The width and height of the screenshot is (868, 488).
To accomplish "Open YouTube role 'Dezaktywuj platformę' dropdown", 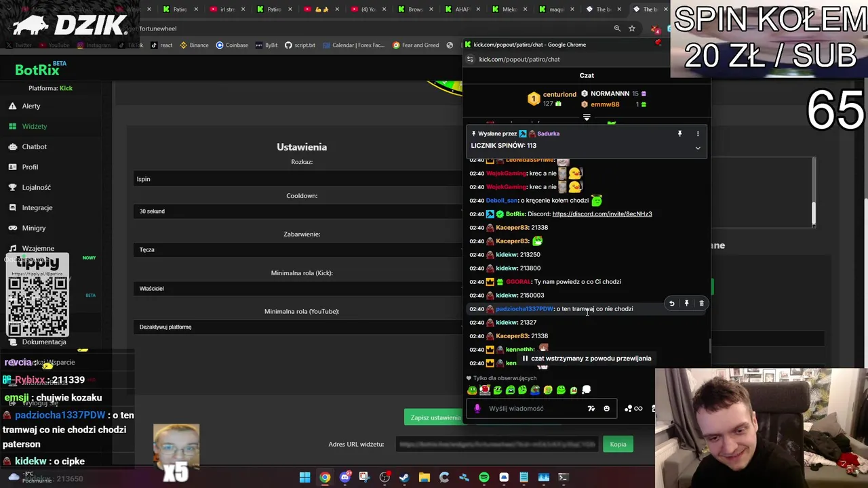I will pos(298,327).
